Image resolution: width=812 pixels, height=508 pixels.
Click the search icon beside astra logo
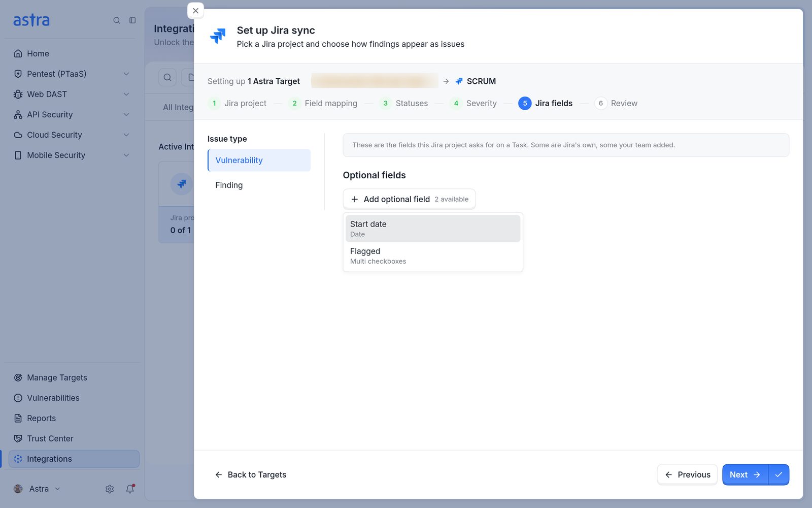tap(117, 20)
